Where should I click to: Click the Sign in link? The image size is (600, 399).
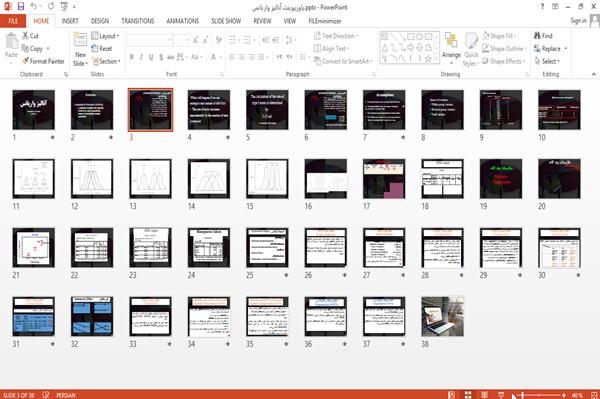(x=578, y=21)
